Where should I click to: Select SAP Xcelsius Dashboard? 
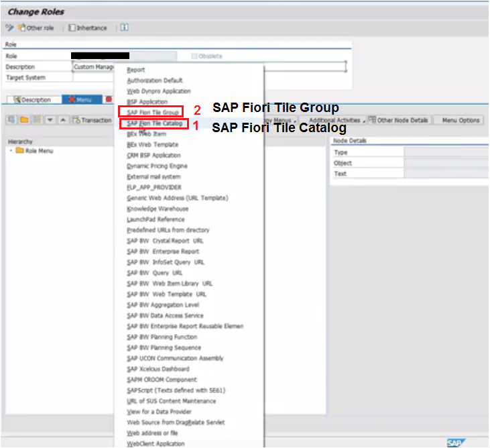coord(158,369)
